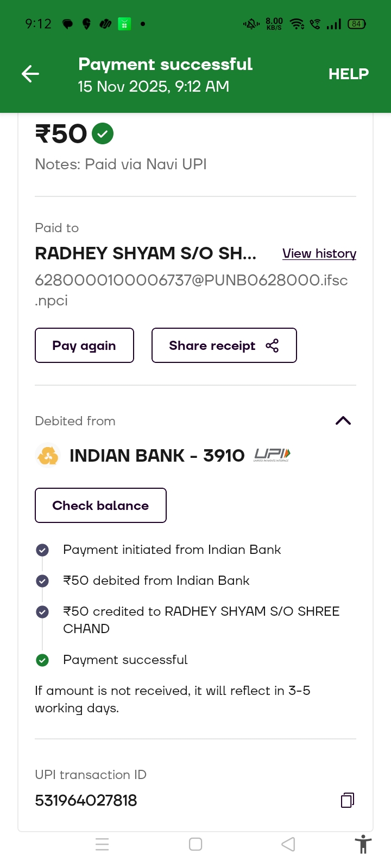Collapse the Debited from section
Screen dimensions: 391x868
[343, 421]
